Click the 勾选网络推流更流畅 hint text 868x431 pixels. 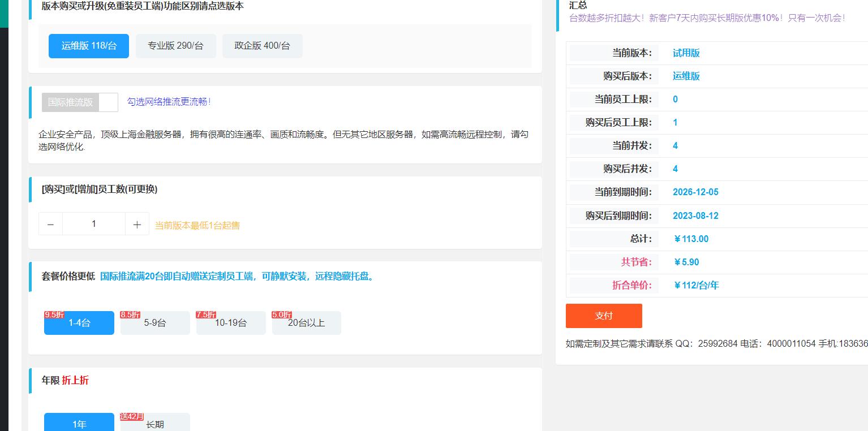[169, 102]
